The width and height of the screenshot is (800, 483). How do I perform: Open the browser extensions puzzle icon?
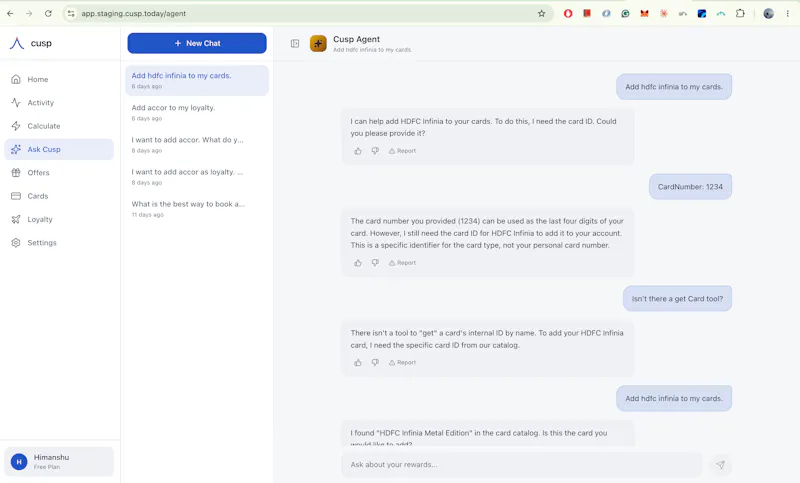[740, 14]
